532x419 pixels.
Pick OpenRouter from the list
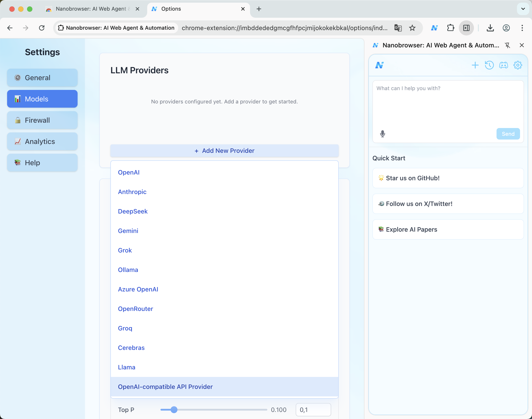(224, 309)
